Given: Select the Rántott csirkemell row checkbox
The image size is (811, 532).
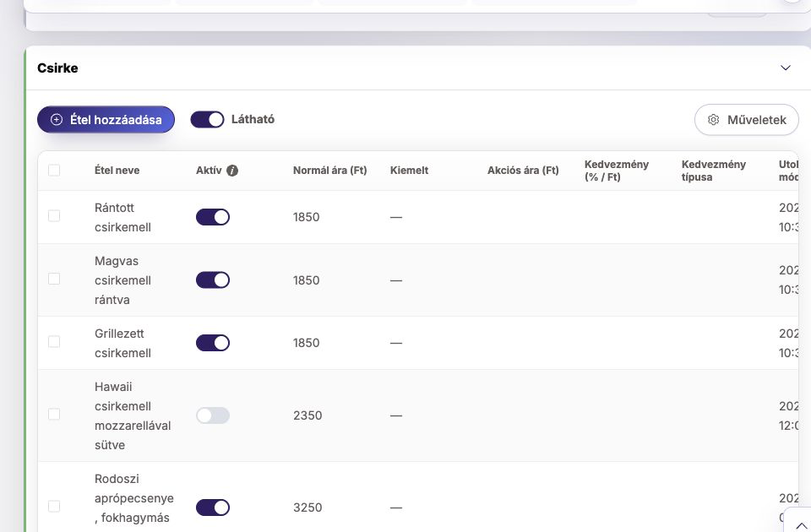Looking at the screenshot, I should coord(54,215).
